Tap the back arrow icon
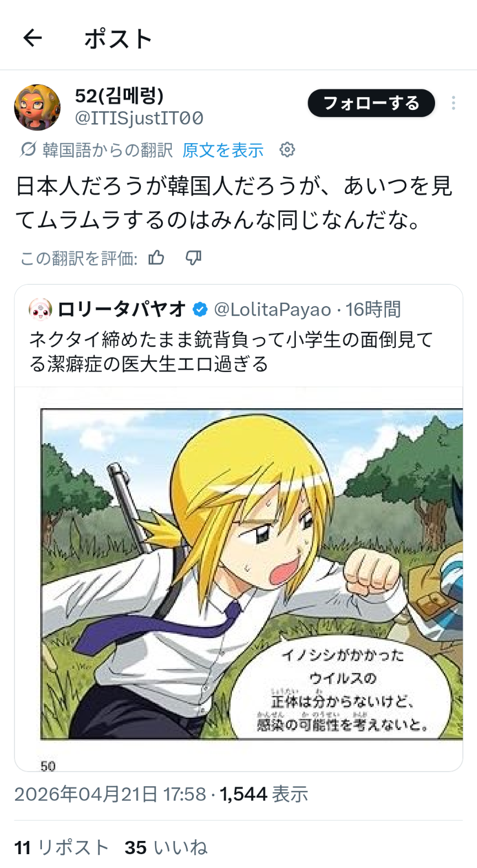 pyautogui.click(x=33, y=38)
